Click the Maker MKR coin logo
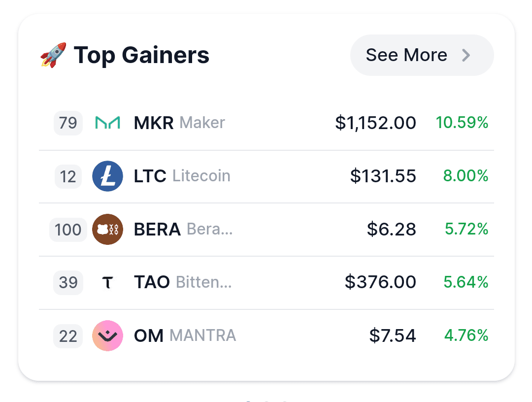 (x=107, y=123)
